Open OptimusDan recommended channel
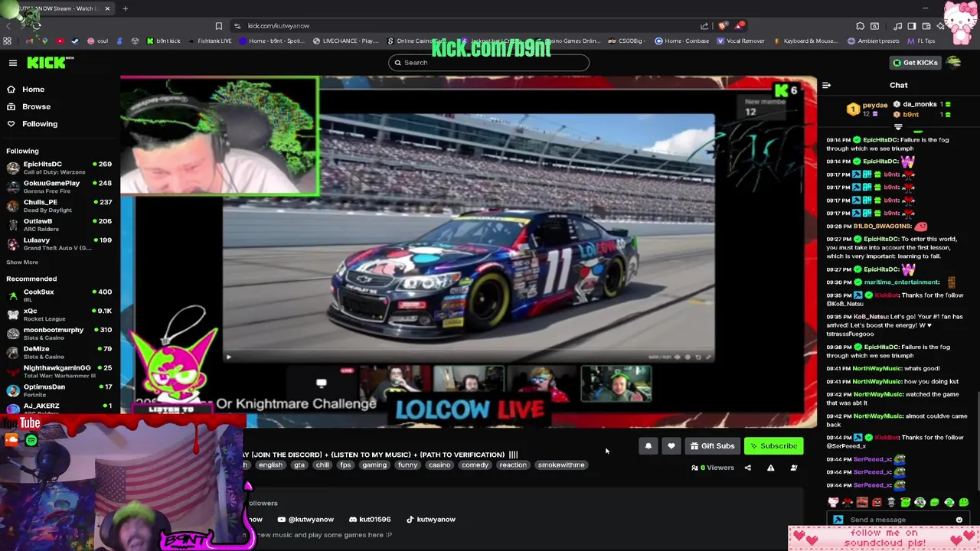980x551 pixels. [x=59, y=390]
